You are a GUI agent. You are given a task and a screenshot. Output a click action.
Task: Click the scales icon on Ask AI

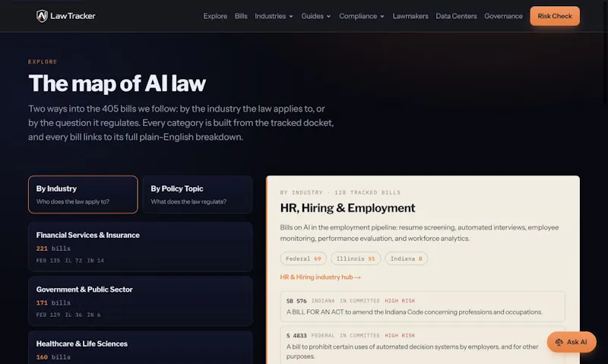[x=559, y=342]
